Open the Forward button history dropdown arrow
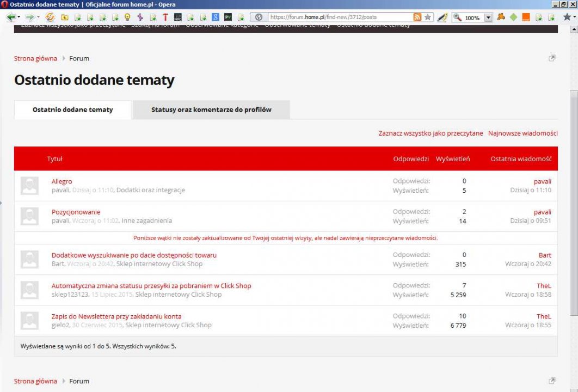The height and width of the screenshot is (392, 578). tap(38, 17)
